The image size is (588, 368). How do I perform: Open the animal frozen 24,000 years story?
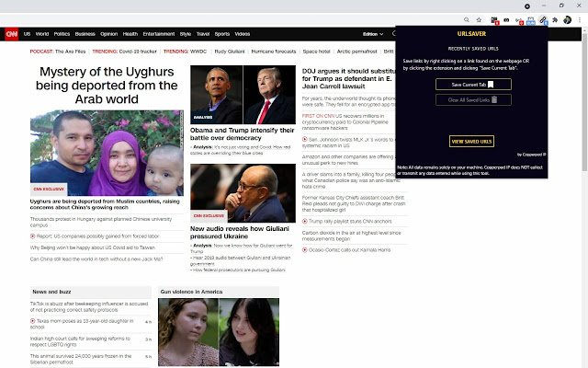[x=81, y=359]
